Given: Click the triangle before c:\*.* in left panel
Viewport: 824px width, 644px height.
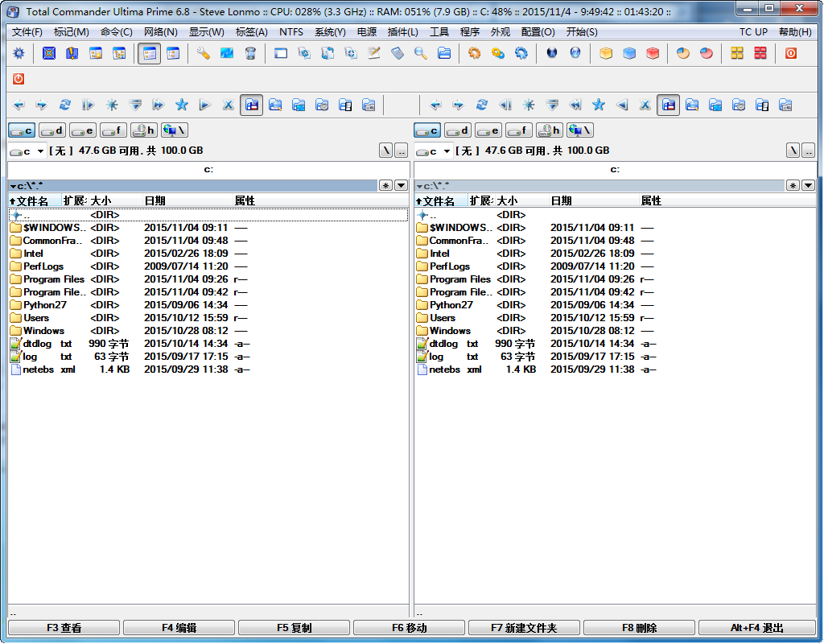Looking at the screenshot, I should 13,186.
